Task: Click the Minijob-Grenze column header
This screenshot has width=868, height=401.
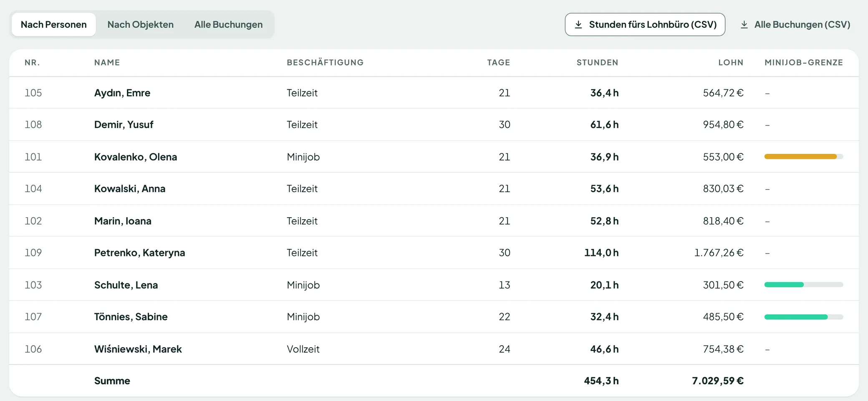Action: coord(804,63)
